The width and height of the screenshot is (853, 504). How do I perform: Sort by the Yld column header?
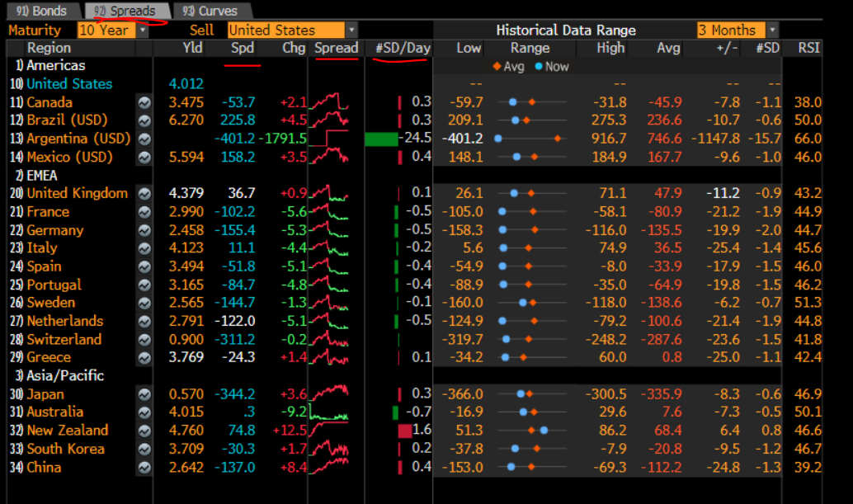click(x=192, y=48)
